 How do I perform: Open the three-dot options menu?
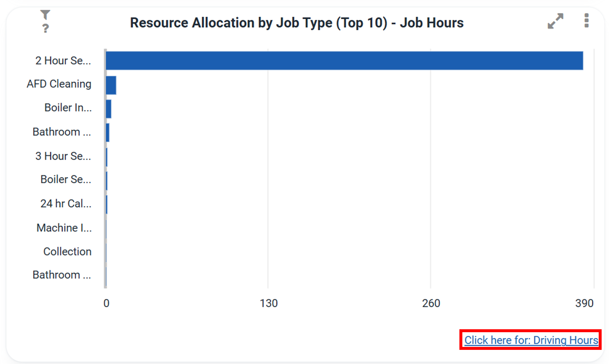coord(586,21)
